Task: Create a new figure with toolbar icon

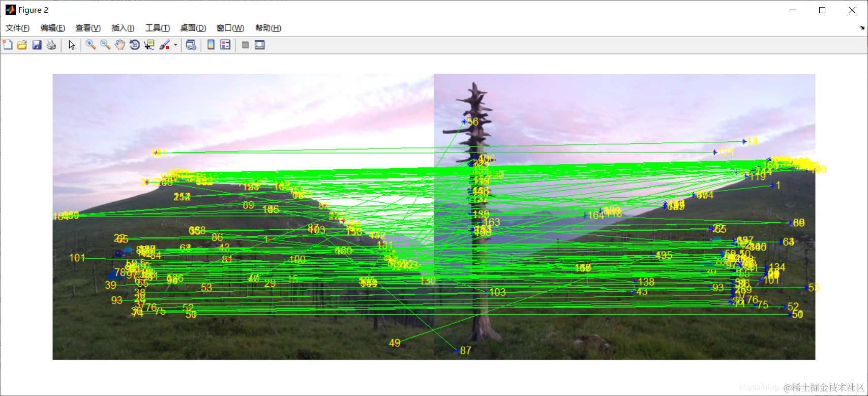Action: pyautogui.click(x=8, y=45)
